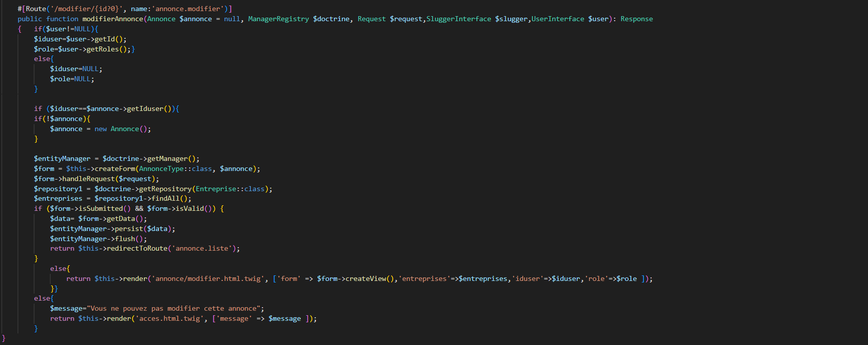The height and width of the screenshot is (345, 868).
Task: Click the findAll() method call
Action: 170,198
